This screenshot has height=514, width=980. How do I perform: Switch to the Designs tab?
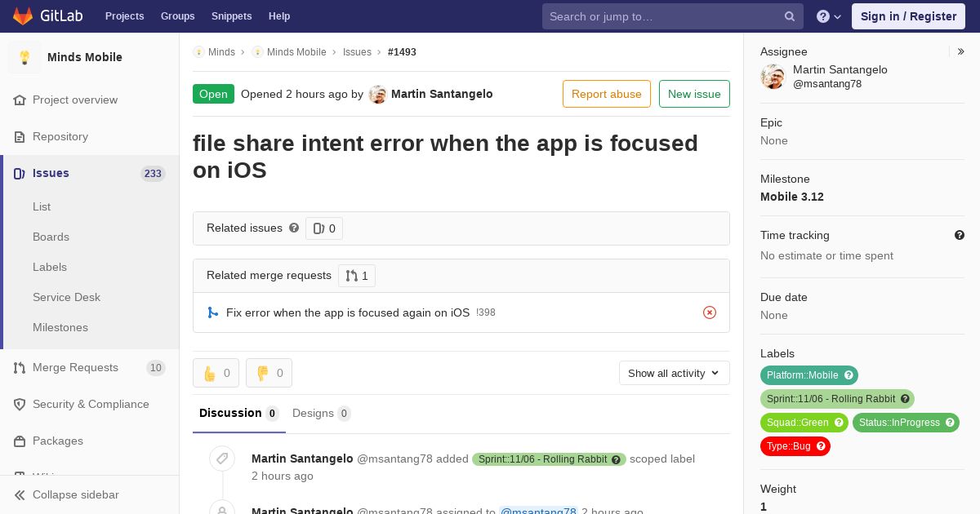[x=322, y=413]
